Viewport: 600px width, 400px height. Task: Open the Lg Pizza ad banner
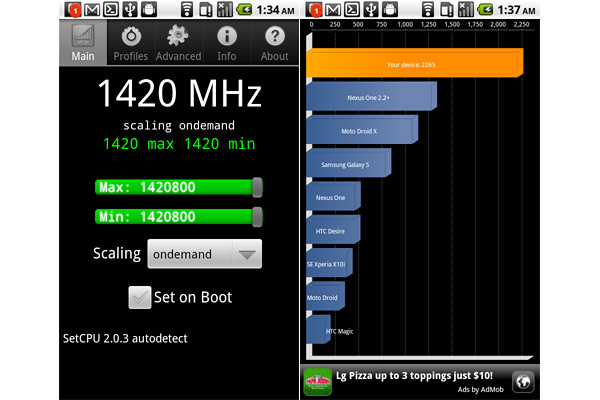[x=420, y=382]
